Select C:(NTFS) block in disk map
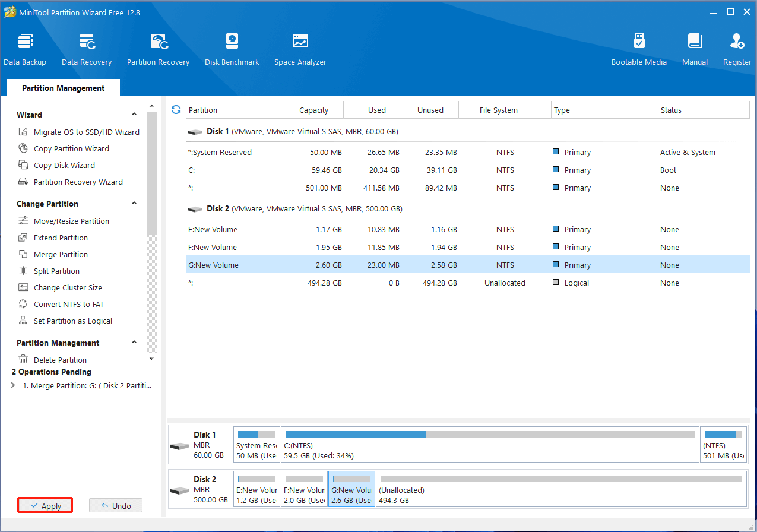 tap(490, 444)
